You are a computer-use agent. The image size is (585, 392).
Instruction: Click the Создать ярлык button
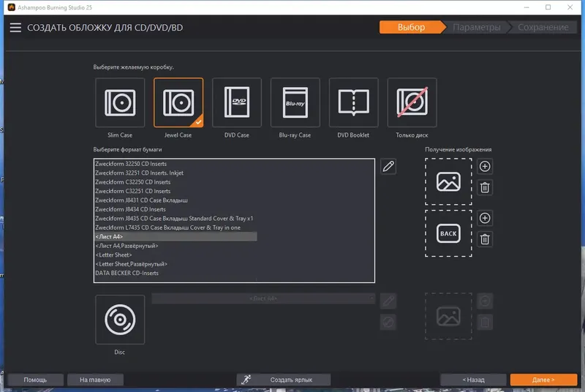284,380
